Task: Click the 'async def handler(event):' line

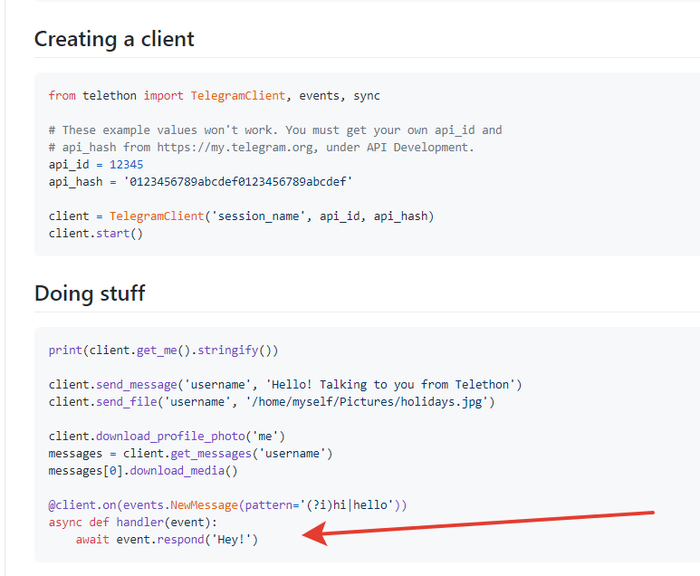Action: coord(133,522)
